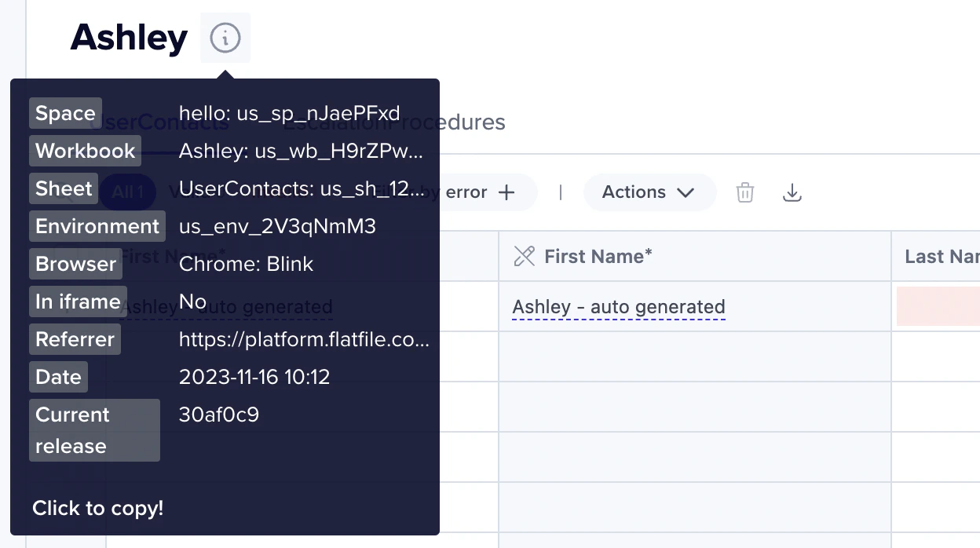Image resolution: width=980 pixels, height=548 pixels.
Task: Click the crossed pencil icon beside First Name*
Action: (524, 256)
